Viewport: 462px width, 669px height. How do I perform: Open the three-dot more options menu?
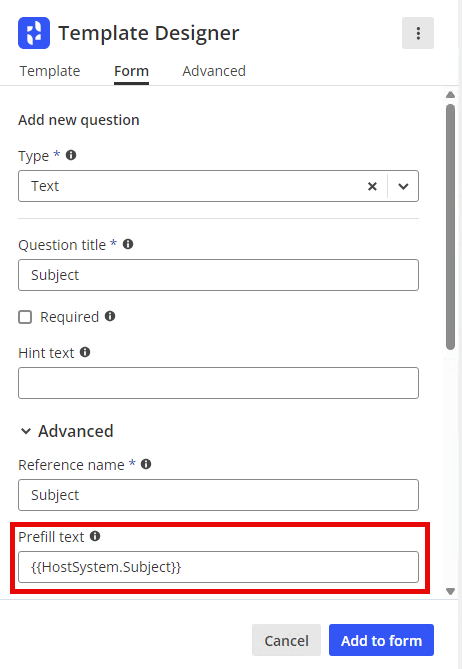[418, 33]
